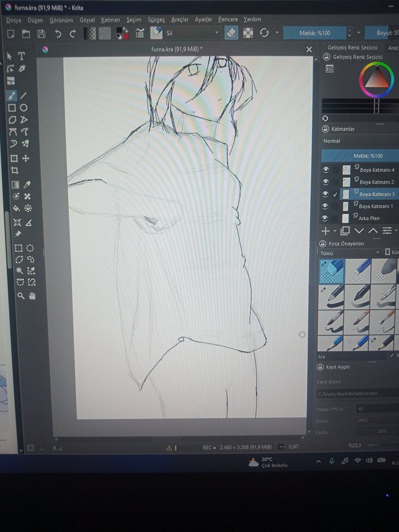The width and height of the screenshot is (399, 532).
Task: Toggle lock on Katmanlar docker
Action: 325,129
